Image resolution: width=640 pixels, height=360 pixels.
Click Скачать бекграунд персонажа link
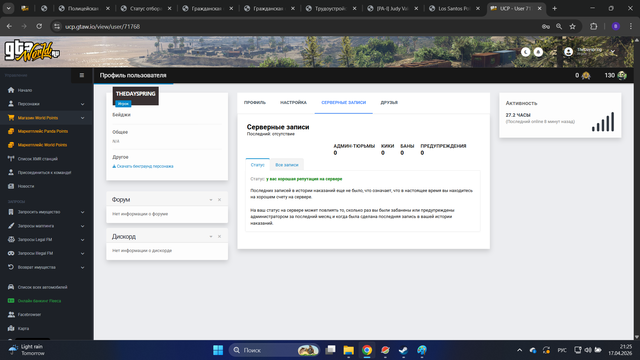click(143, 166)
